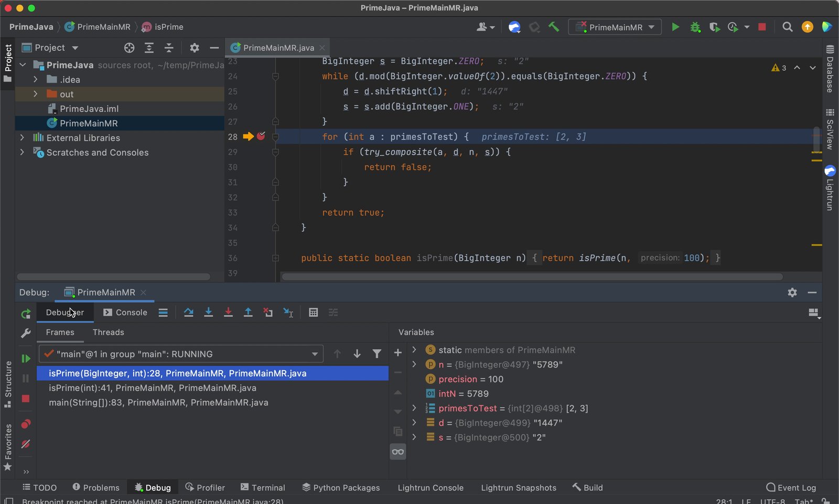Viewport: 839px width, 504px height.
Task: Collapse all in the Project panel toolbar
Action: [169, 48]
